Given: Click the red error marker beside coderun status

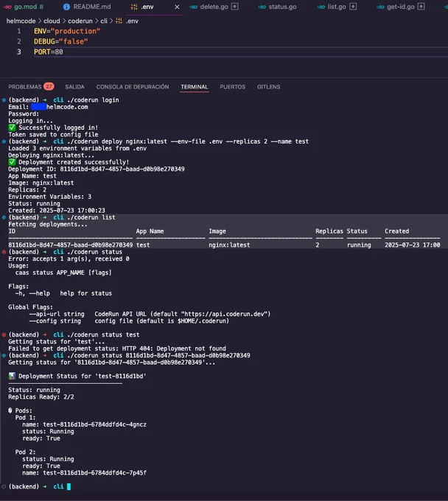Looking at the screenshot, I should (4, 252).
